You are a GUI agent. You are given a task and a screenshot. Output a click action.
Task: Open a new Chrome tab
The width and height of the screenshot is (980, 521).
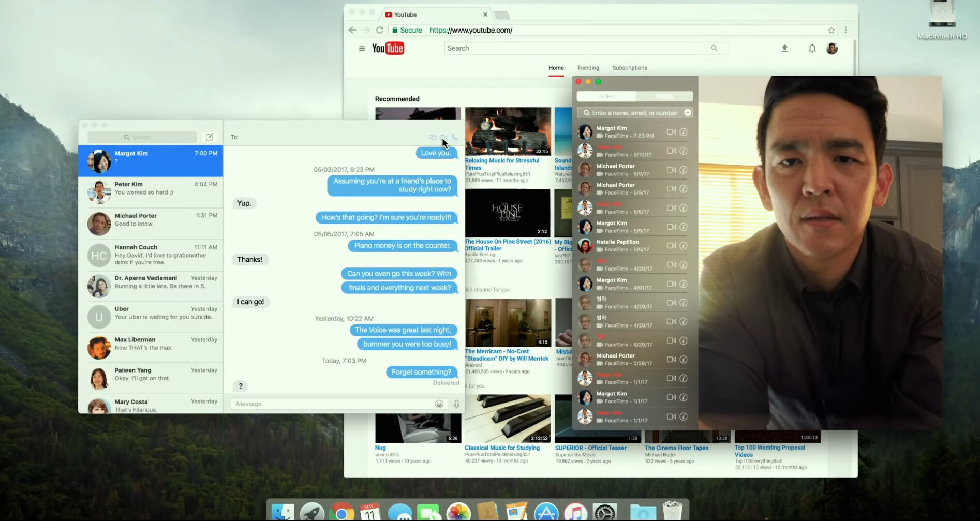click(502, 15)
